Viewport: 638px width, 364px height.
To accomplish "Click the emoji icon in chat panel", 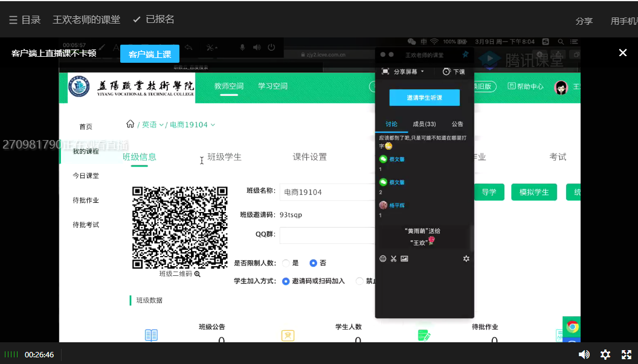I will coord(383,258).
